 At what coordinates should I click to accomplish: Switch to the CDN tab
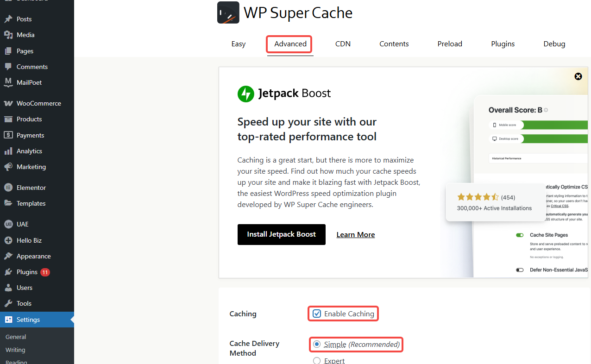click(343, 44)
